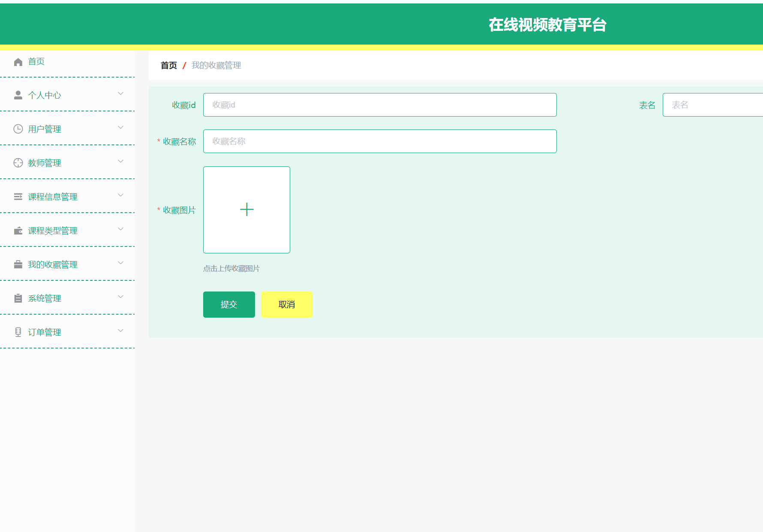Select the clipboard icon beside 系统管理
Viewport: 763px width, 532px height.
pyautogui.click(x=18, y=298)
